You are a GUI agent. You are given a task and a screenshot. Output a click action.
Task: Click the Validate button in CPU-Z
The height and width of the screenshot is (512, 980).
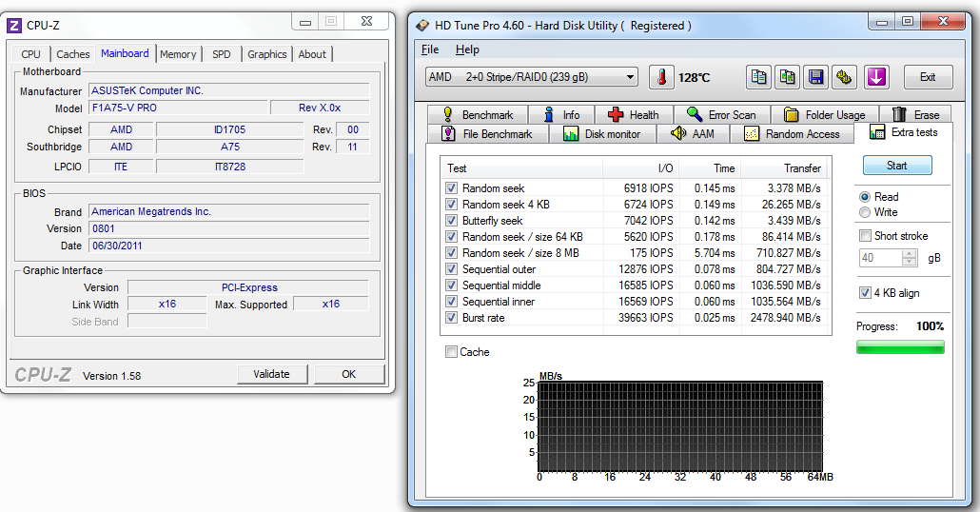click(x=272, y=374)
